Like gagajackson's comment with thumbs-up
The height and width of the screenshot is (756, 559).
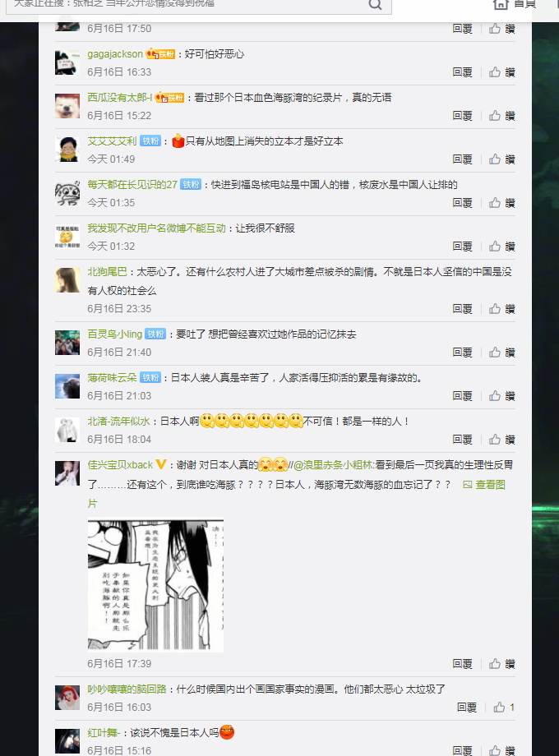[x=494, y=71]
